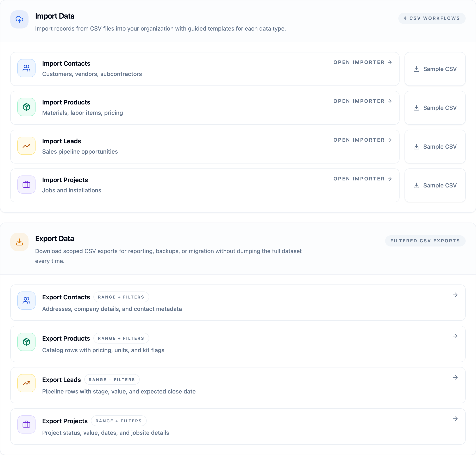Download Sample CSV for Import Products
This screenshot has width=476, height=455.
[x=435, y=108]
